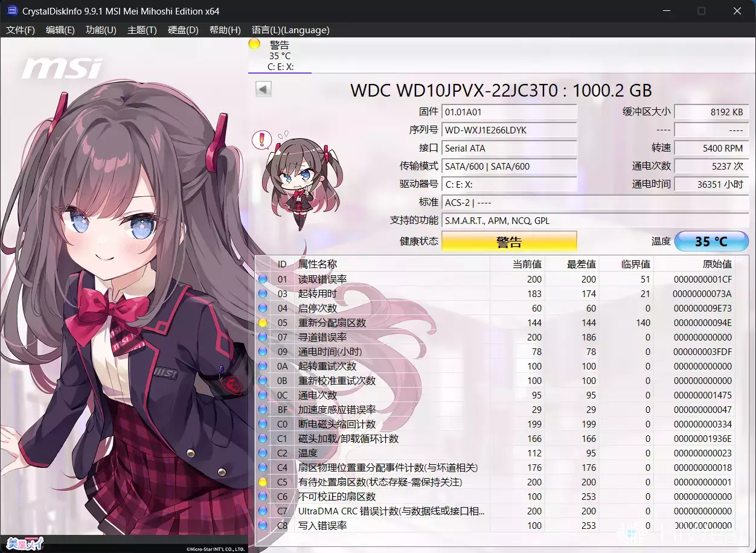Click blue status dot for ID C0 row
This screenshot has width=756, height=553.
pos(263,424)
